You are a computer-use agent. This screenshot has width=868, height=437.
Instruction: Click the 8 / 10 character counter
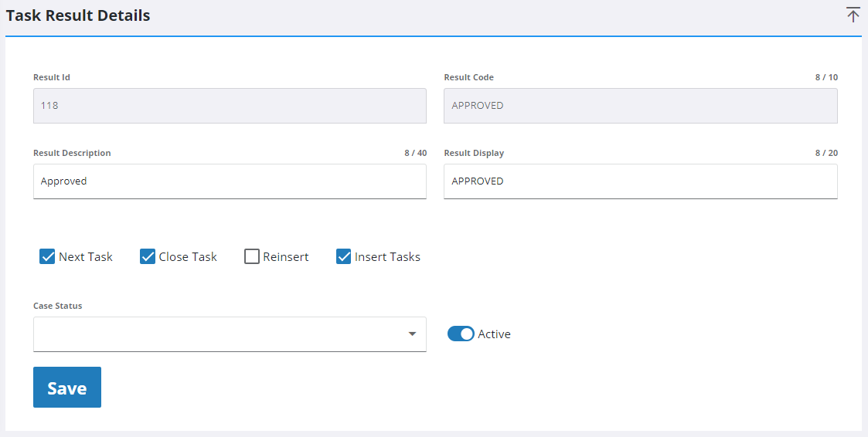tap(826, 77)
